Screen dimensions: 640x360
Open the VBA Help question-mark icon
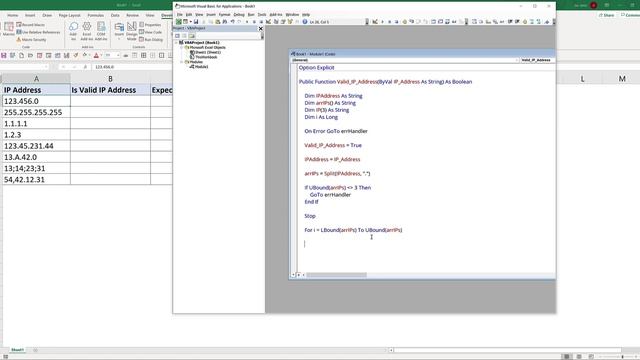[x=304, y=22]
